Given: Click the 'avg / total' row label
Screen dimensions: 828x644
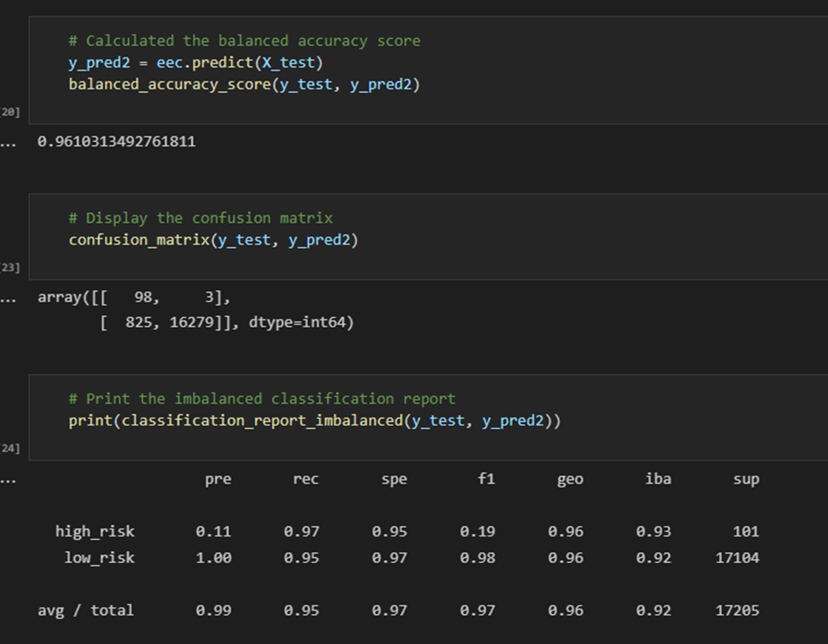Looking at the screenshot, I should tap(86, 610).
